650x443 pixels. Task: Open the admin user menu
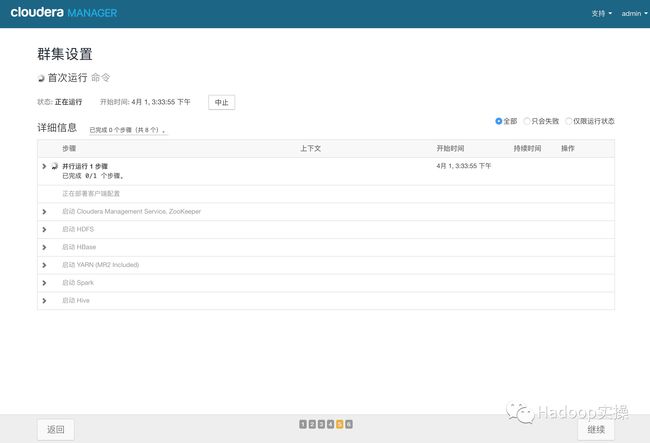(x=634, y=14)
